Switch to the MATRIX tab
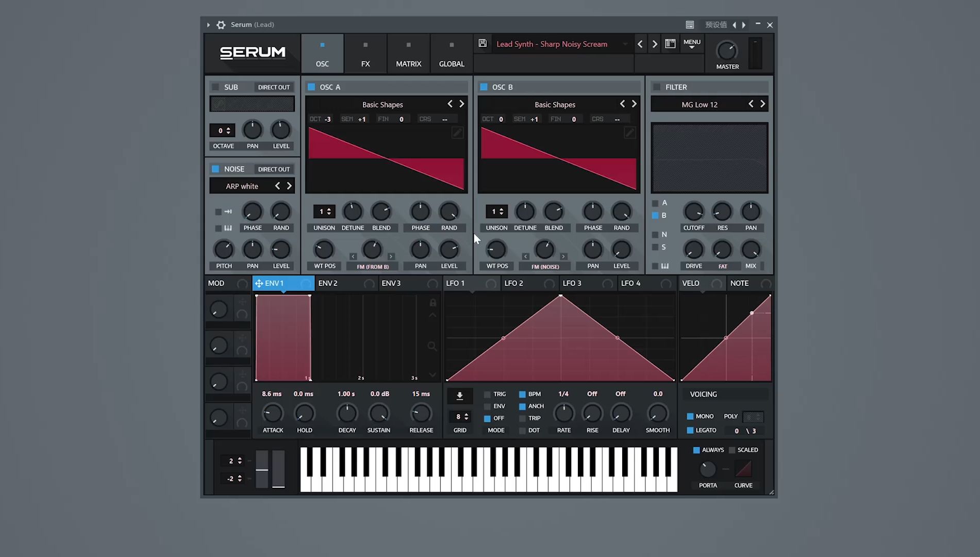980x557 pixels. 408,54
